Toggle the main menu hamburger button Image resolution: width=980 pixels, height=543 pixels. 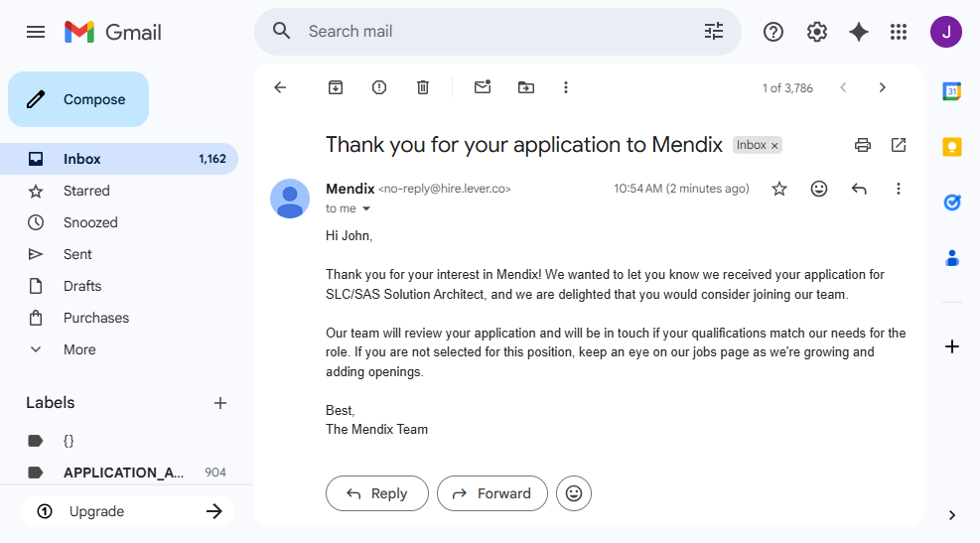tap(36, 32)
